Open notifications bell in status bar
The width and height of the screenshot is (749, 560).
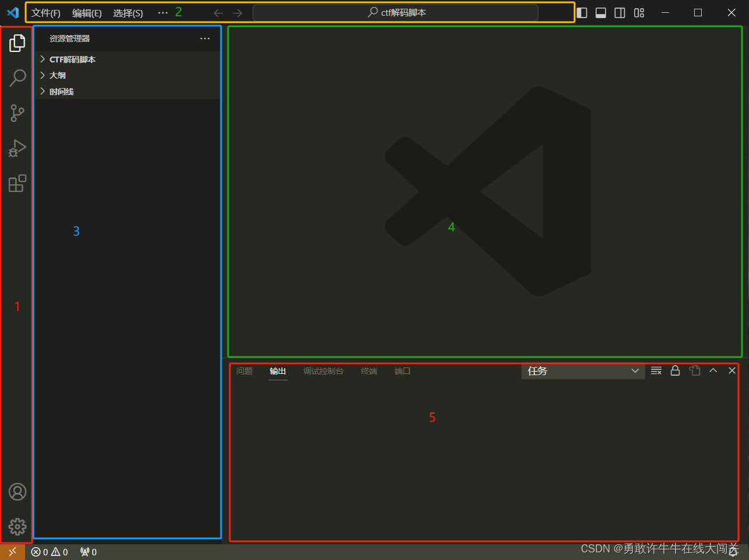coord(733,552)
